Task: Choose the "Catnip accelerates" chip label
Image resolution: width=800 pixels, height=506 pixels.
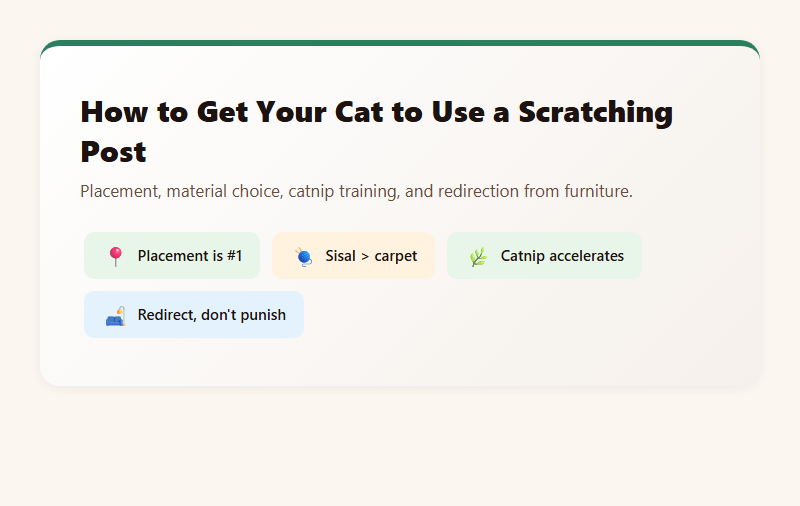Action: tap(562, 256)
